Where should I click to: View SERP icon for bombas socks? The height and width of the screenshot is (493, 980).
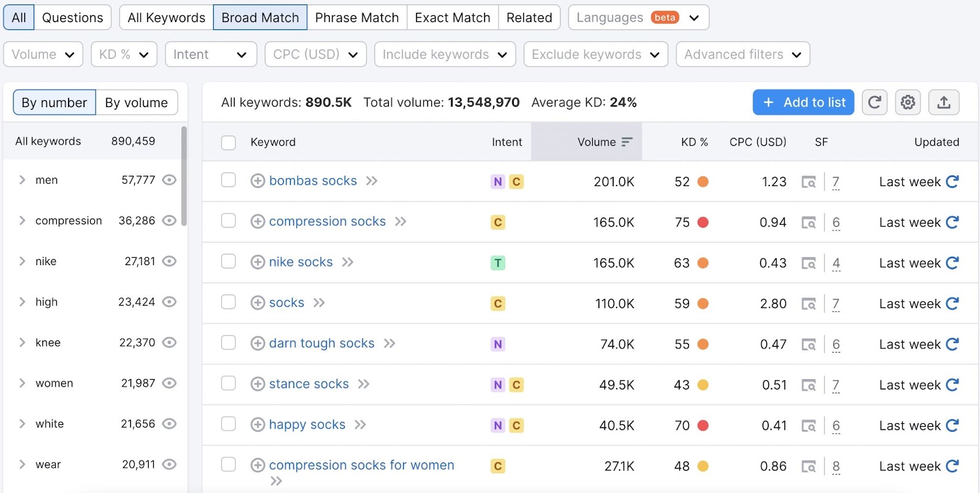click(x=809, y=182)
